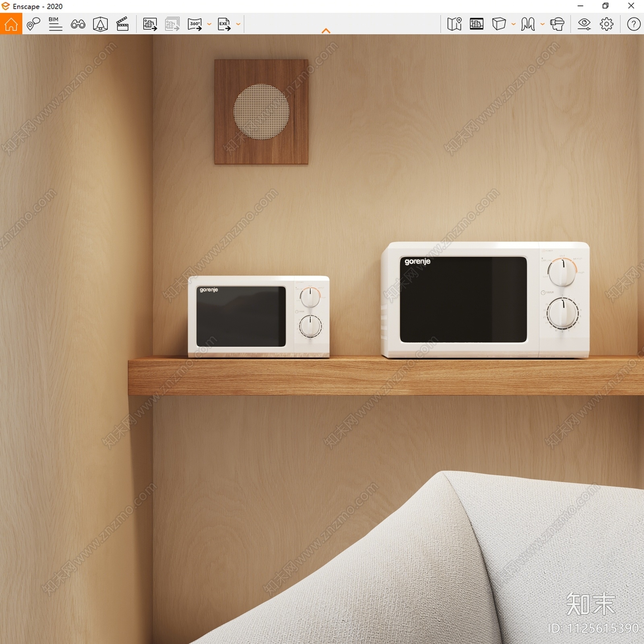This screenshot has width=644, height=644.
Task: Expand the 360° panorama export dropdown
Action: pos(209,24)
